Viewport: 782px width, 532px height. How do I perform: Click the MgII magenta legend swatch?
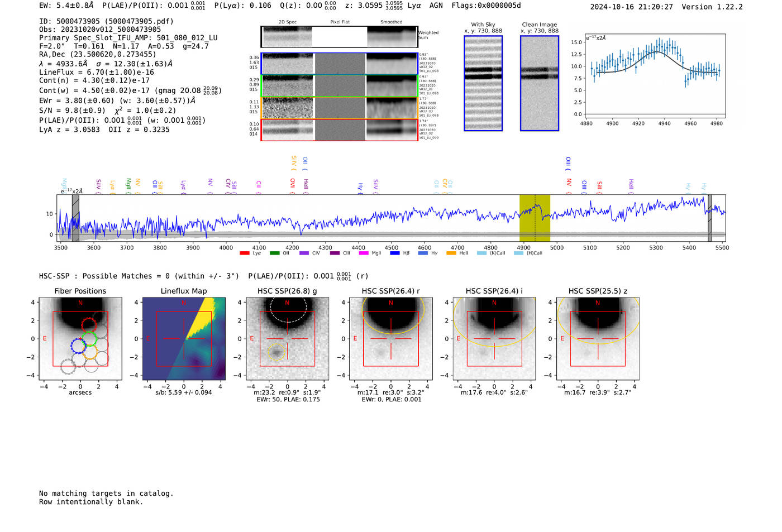click(364, 253)
